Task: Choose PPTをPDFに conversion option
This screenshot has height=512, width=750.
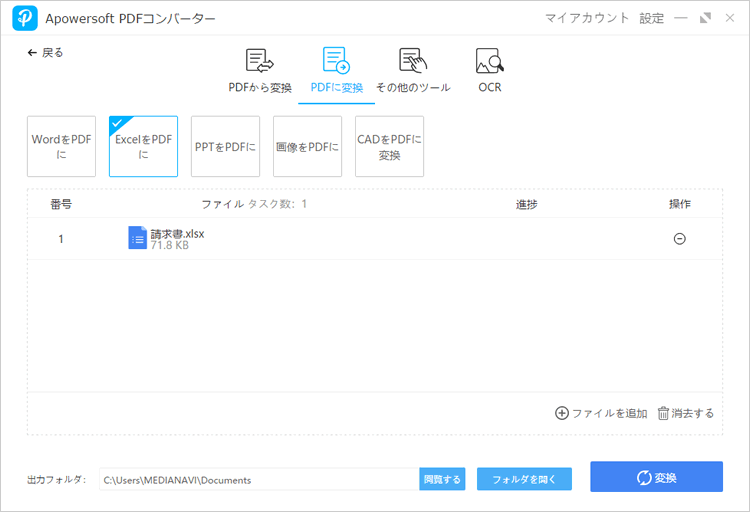Action: 225,146
